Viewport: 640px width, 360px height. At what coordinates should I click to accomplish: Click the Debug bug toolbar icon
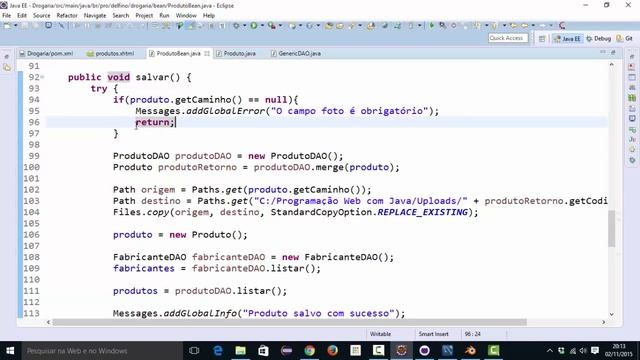(x=236, y=26)
